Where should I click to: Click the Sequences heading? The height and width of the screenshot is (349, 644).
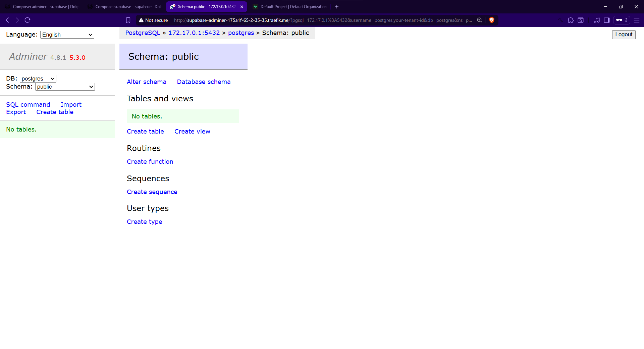[x=148, y=179]
